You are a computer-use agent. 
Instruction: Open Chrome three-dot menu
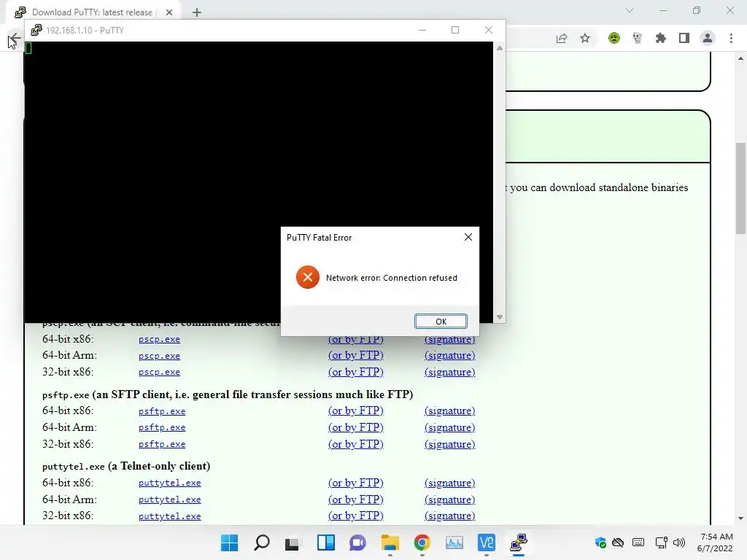click(731, 38)
